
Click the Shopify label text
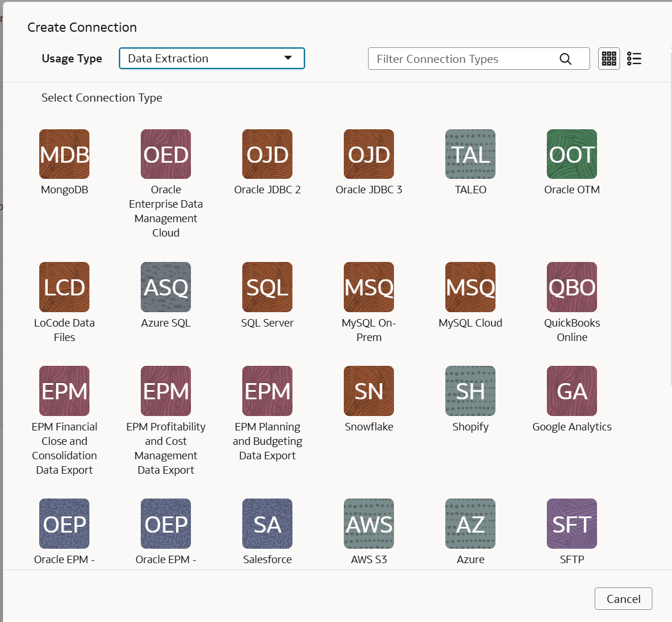pyautogui.click(x=471, y=427)
